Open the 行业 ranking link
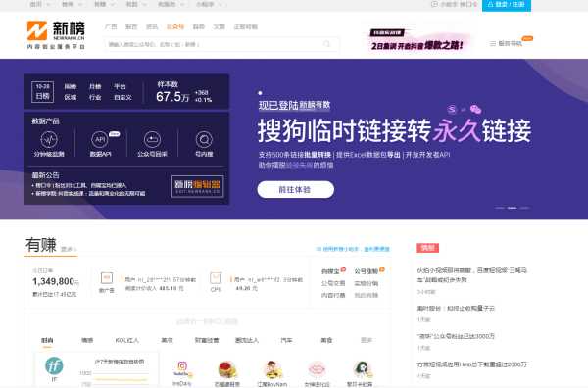This screenshot has height=388, width=588. (x=95, y=97)
